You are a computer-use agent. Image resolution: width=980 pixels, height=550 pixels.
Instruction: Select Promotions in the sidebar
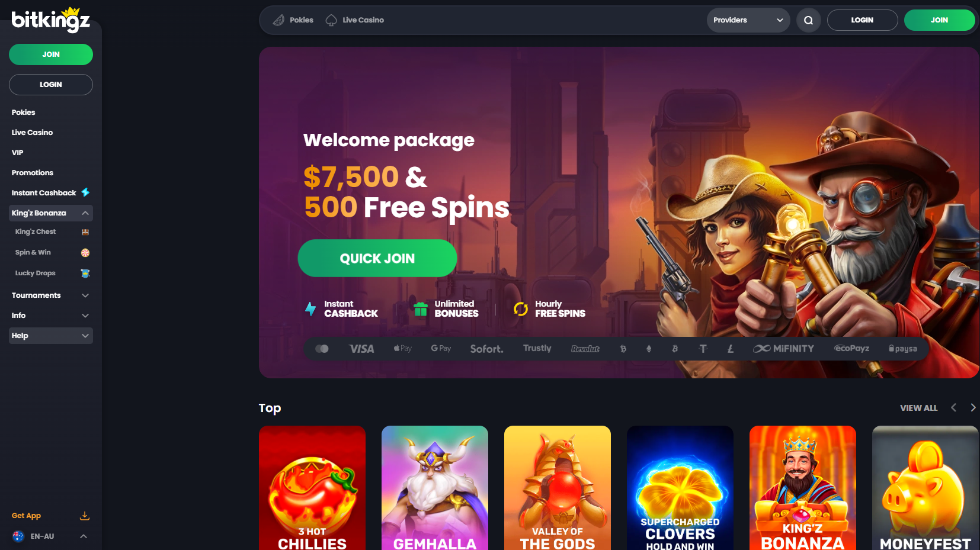pyautogui.click(x=33, y=173)
